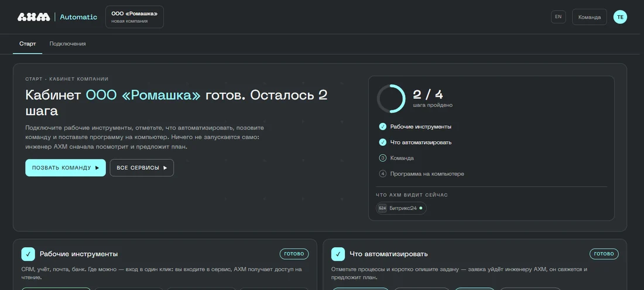Click the 2 / 4 steps counter text
Screen dimensions: 644x290
click(x=428, y=94)
